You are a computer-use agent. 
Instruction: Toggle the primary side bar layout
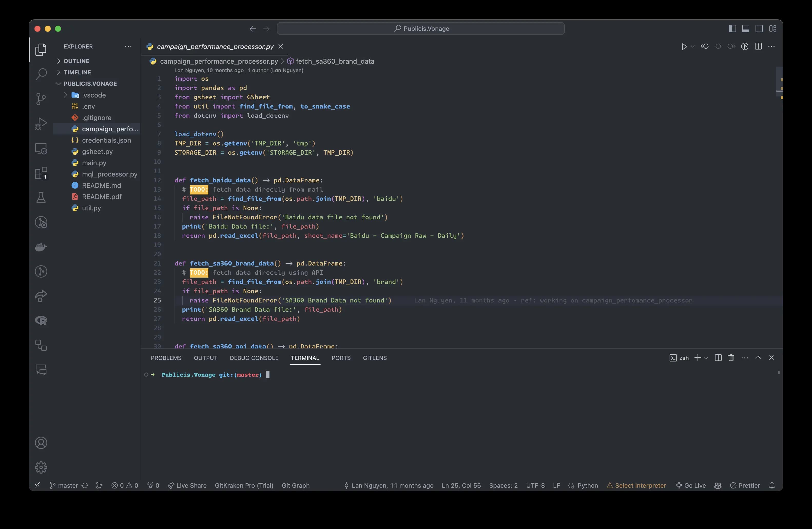[x=732, y=29]
